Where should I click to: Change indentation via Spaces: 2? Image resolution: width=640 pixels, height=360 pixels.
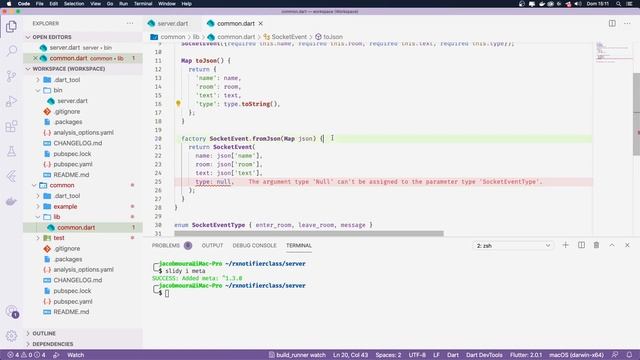(x=388, y=355)
